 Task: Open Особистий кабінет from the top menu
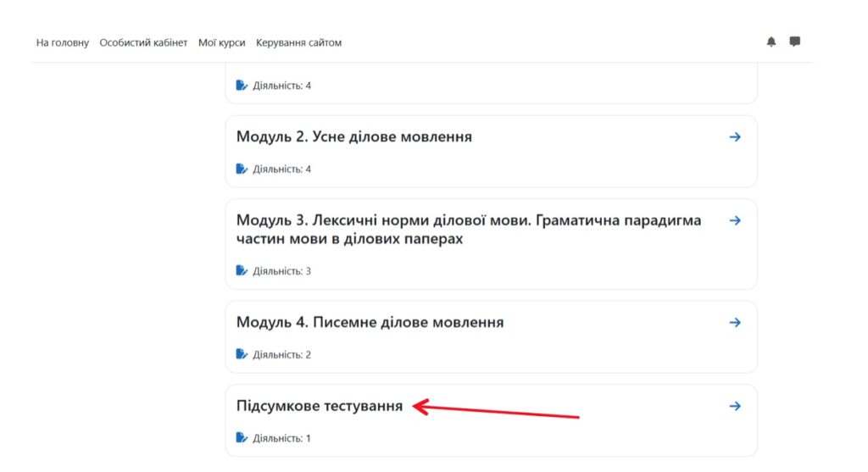[143, 42]
